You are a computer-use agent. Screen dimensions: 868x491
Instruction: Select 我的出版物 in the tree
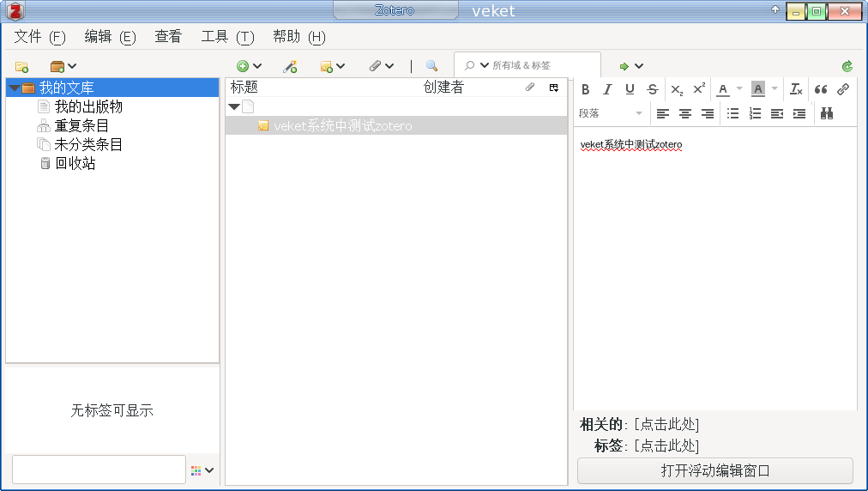click(88, 106)
